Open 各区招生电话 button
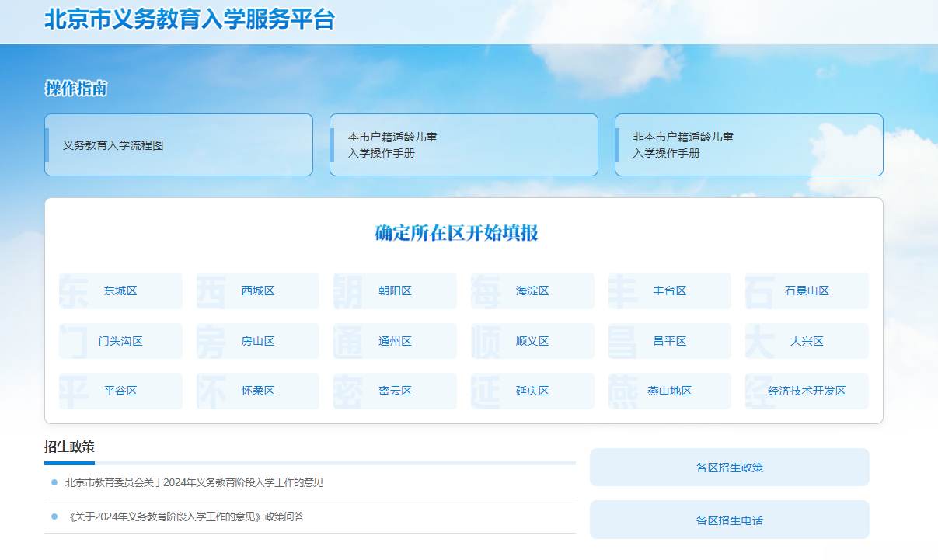The width and height of the screenshot is (938, 560). click(730, 520)
